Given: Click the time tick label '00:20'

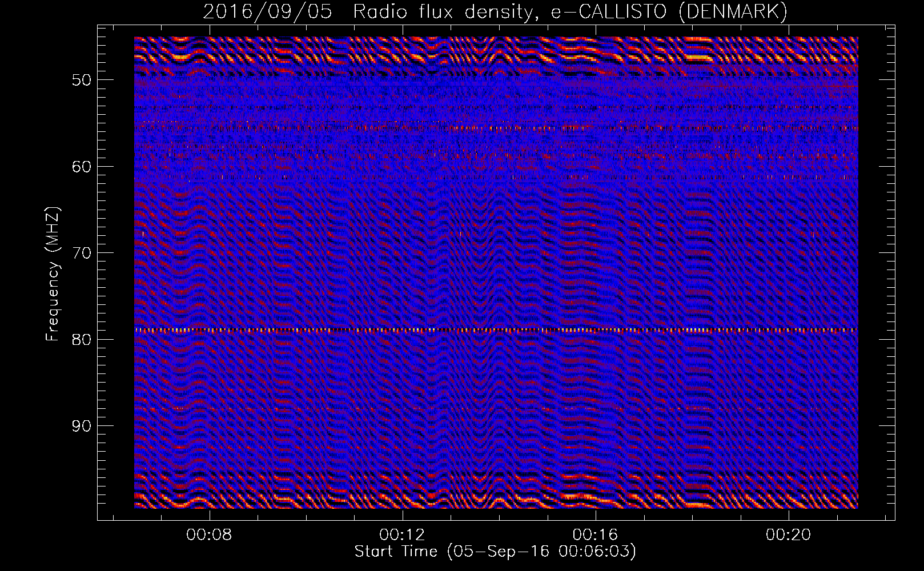Looking at the screenshot, I should click(789, 534).
